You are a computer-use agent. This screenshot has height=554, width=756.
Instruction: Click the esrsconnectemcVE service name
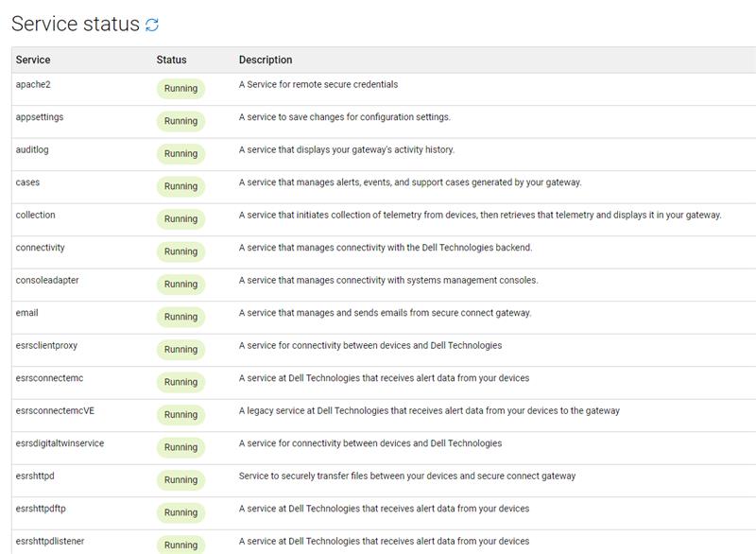point(54,410)
